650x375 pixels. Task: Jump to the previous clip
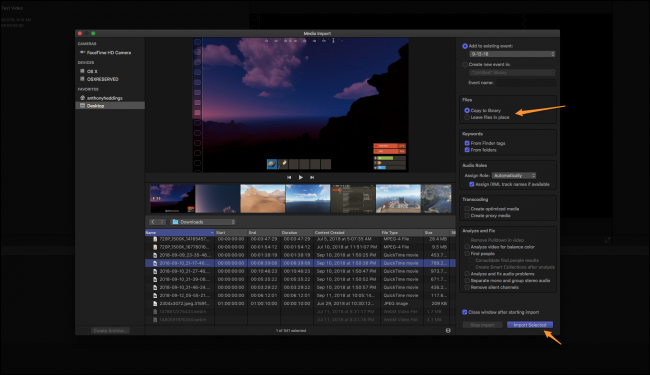coord(289,177)
